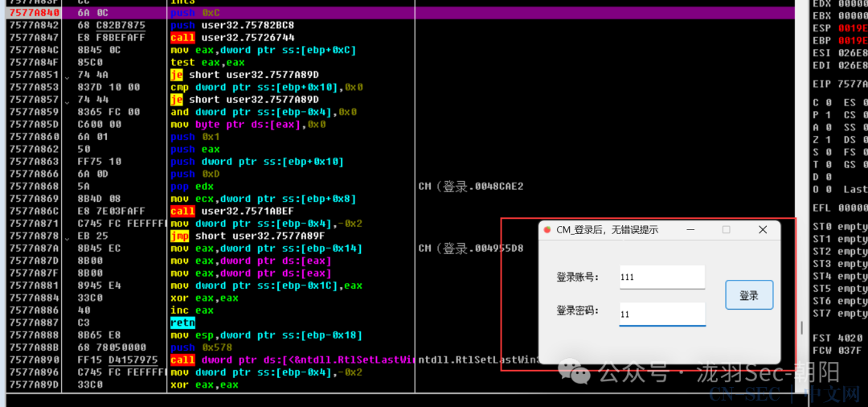Click the comment CM（登录.004955D8

click(x=471, y=249)
